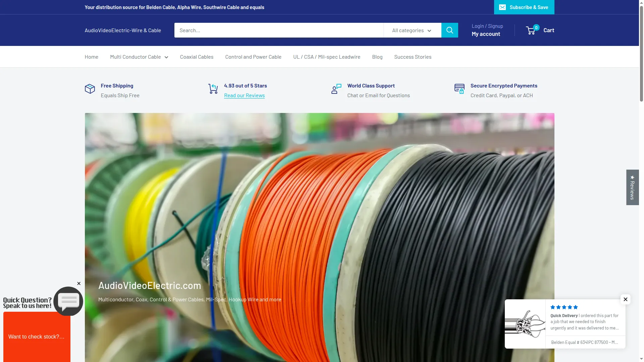Open the side Reviews tab
Image resolution: width=644 pixels, height=362 pixels.
[x=632, y=187]
